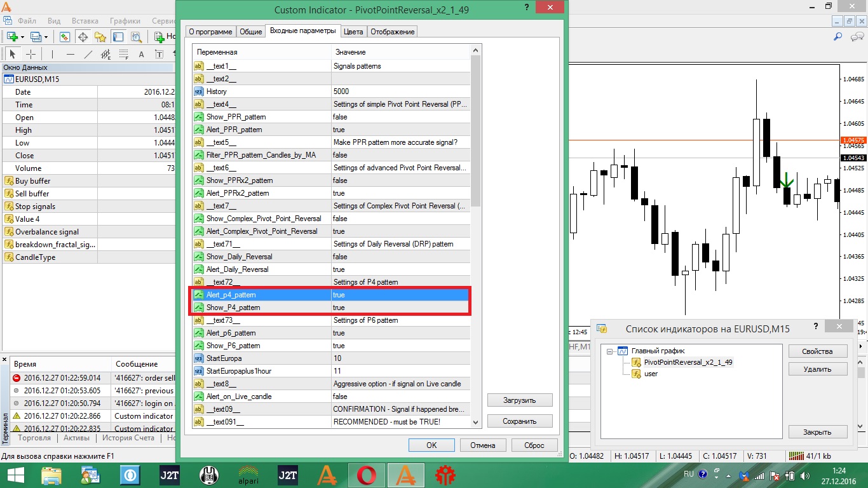This screenshot has width=868, height=488.
Task: Select the horizontal line drawing tool
Action: (x=71, y=54)
